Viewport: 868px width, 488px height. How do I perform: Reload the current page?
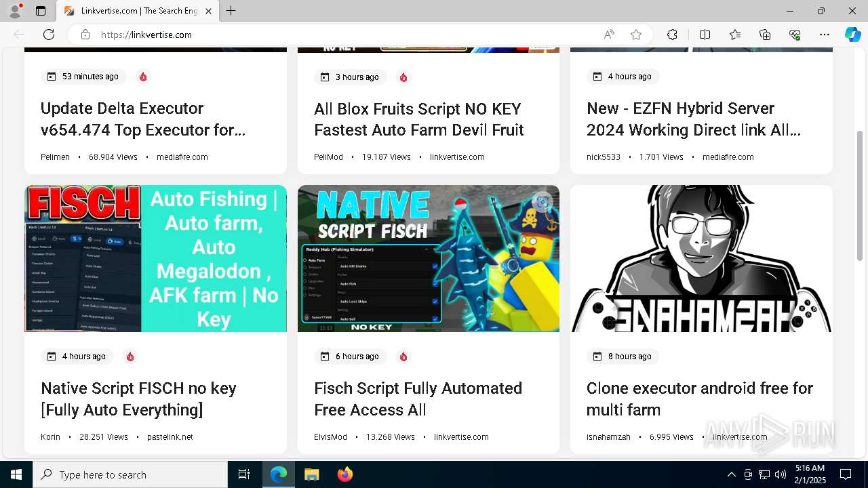pyautogui.click(x=49, y=35)
